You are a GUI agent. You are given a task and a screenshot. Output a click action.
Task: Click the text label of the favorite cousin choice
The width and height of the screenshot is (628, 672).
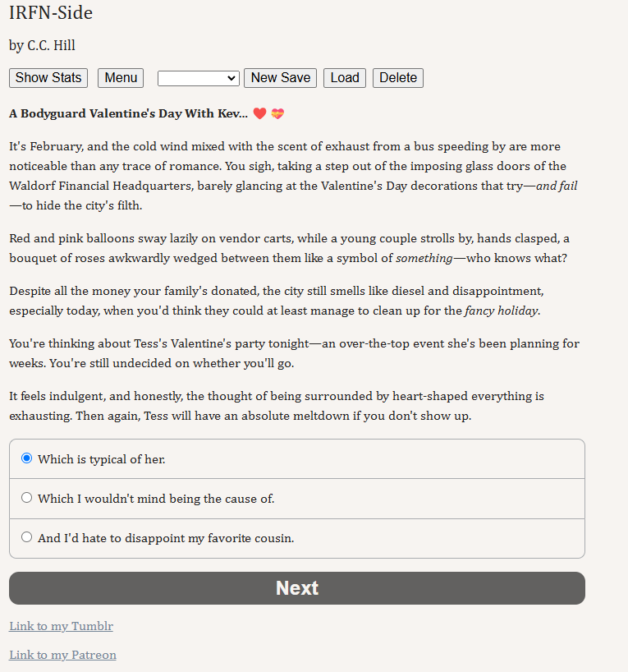click(x=166, y=538)
